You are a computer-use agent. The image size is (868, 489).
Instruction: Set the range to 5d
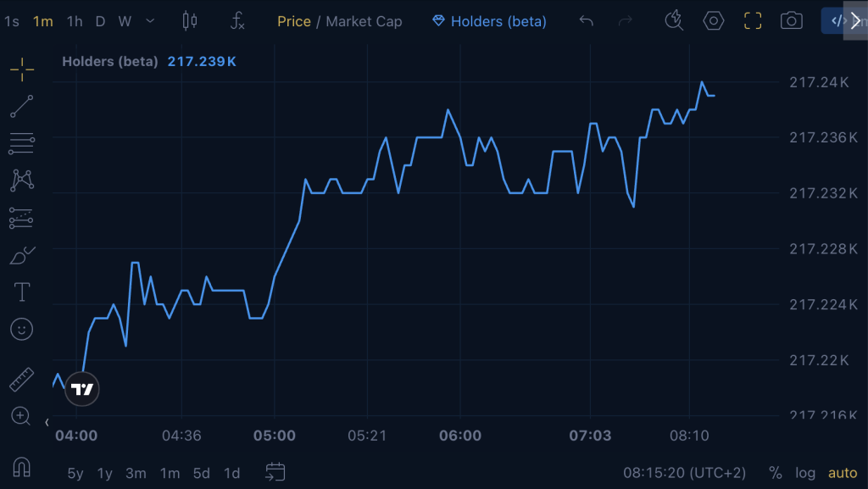point(202,474)
